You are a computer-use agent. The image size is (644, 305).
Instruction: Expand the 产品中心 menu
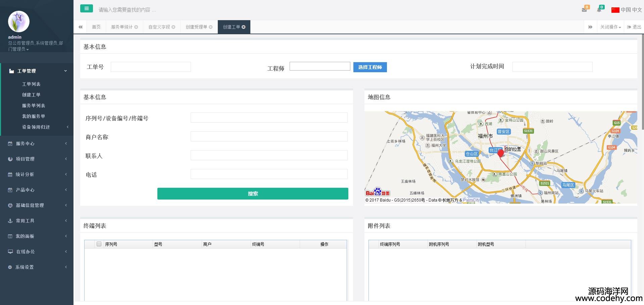tap(37, 190)
